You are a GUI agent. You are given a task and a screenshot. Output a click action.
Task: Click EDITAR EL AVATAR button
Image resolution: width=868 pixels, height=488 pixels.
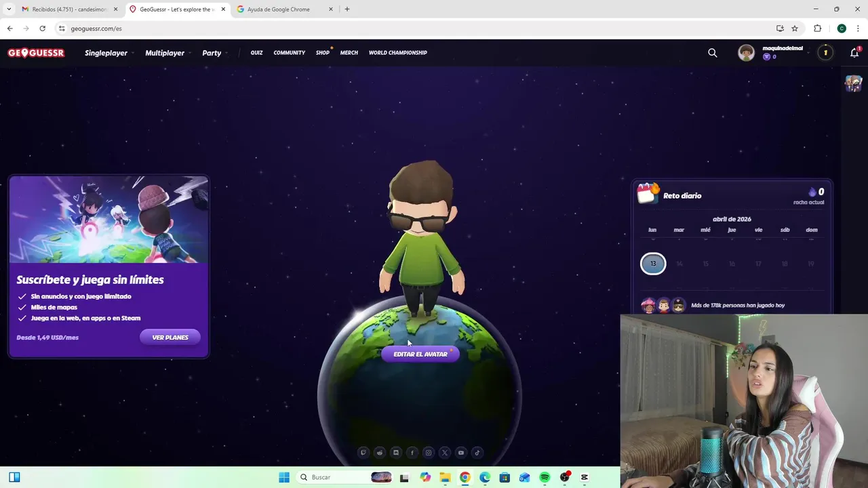420,354
